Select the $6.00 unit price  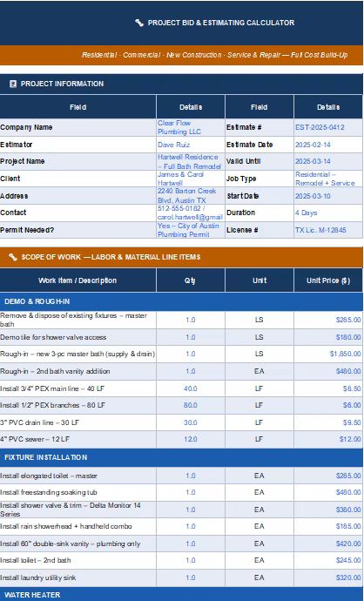[x=352, y=405]
